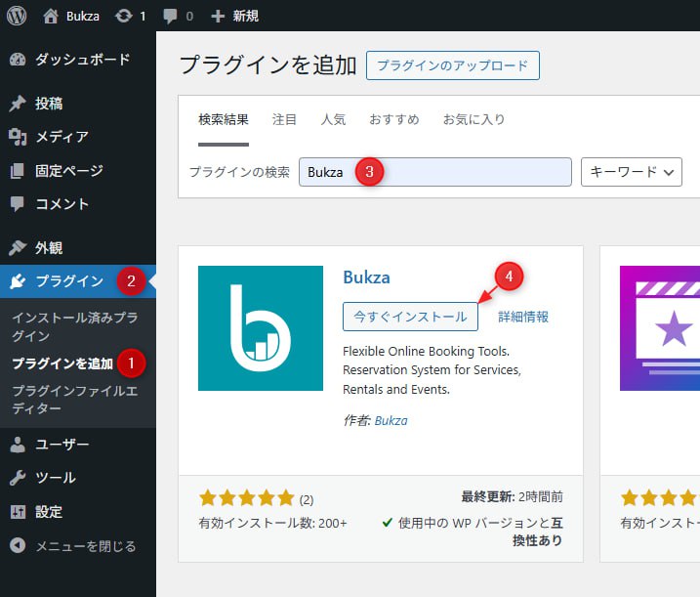700x597 pixels.
Task: Switch to the おすすめ tab
Action: click(393, 120)
